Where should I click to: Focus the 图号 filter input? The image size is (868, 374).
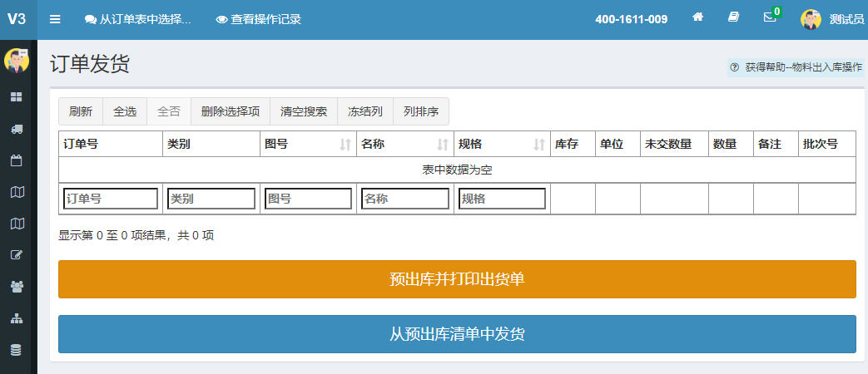coord(309,199)
